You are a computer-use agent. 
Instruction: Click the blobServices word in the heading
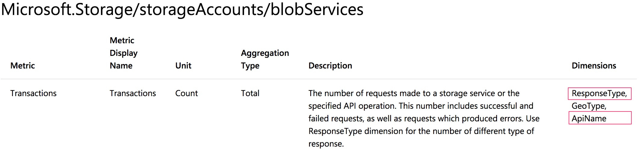click(317, 10)
